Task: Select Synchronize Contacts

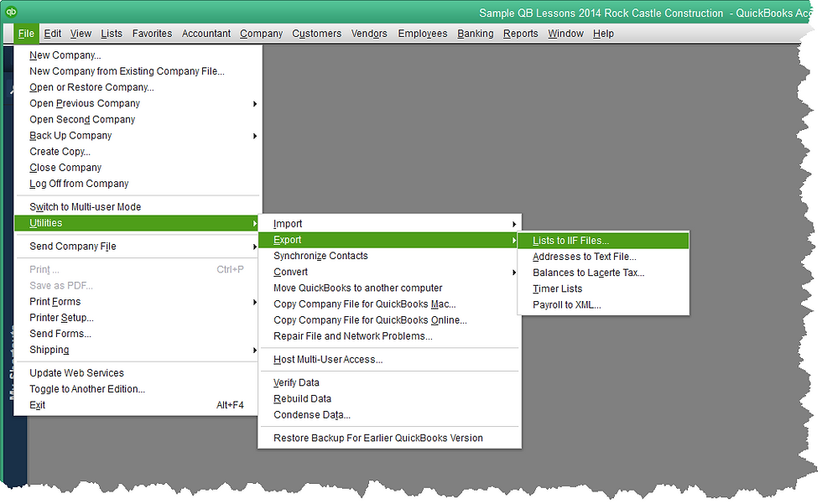Action: 389,256
